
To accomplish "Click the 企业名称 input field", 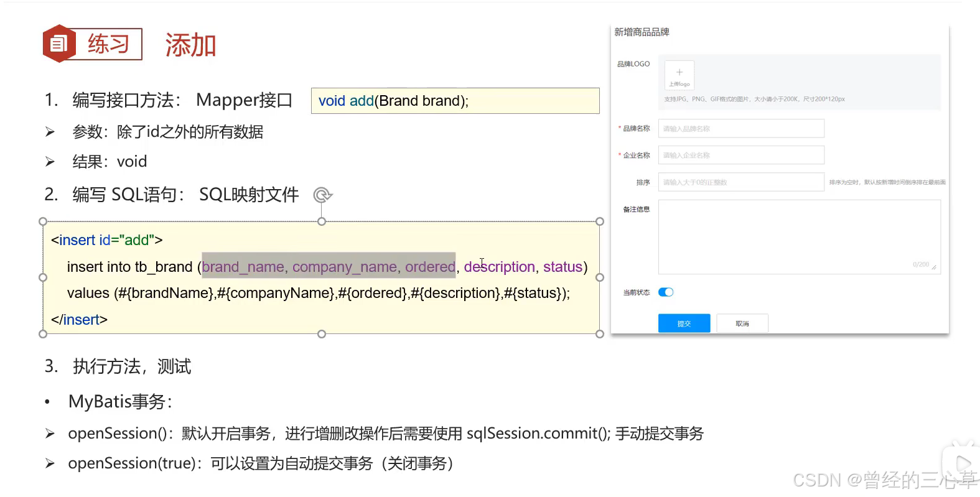I will [741, 155].
